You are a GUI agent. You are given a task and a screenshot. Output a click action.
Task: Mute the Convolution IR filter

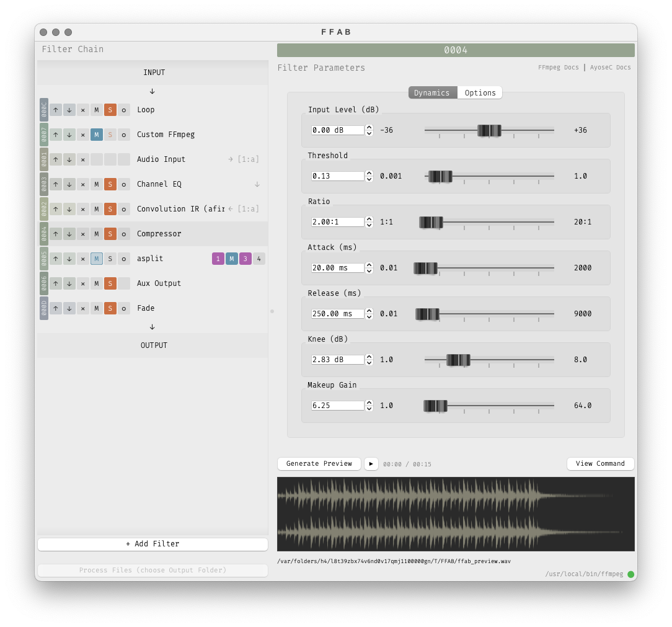click(97, 209)
